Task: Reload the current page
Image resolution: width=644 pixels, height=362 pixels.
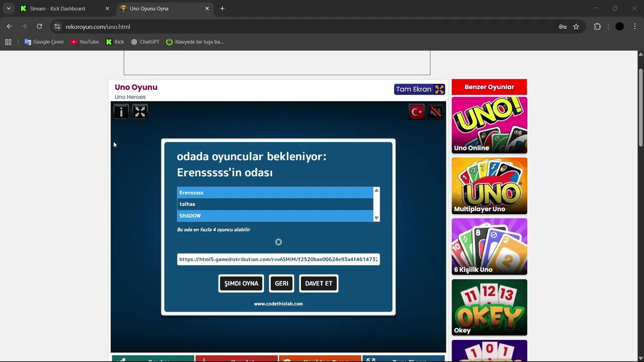Action: 39,27
